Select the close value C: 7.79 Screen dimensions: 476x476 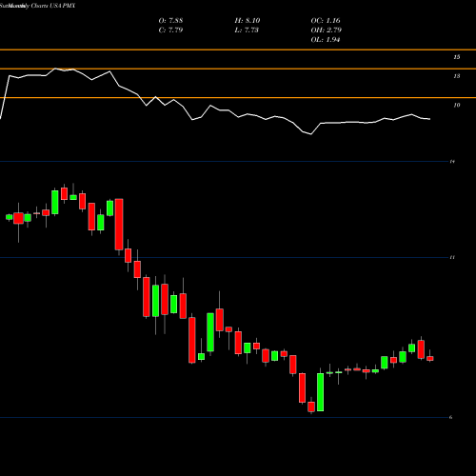tap(170, 30)
